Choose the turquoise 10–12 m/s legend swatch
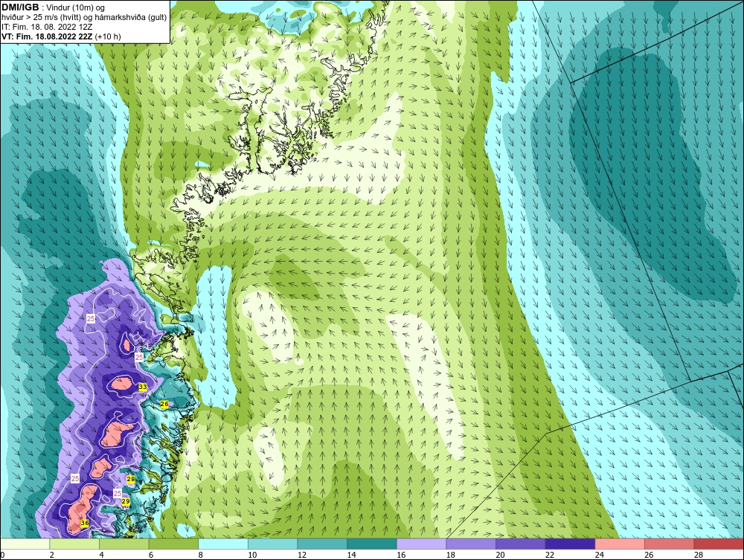744x560 pixels. click(273, 544)
